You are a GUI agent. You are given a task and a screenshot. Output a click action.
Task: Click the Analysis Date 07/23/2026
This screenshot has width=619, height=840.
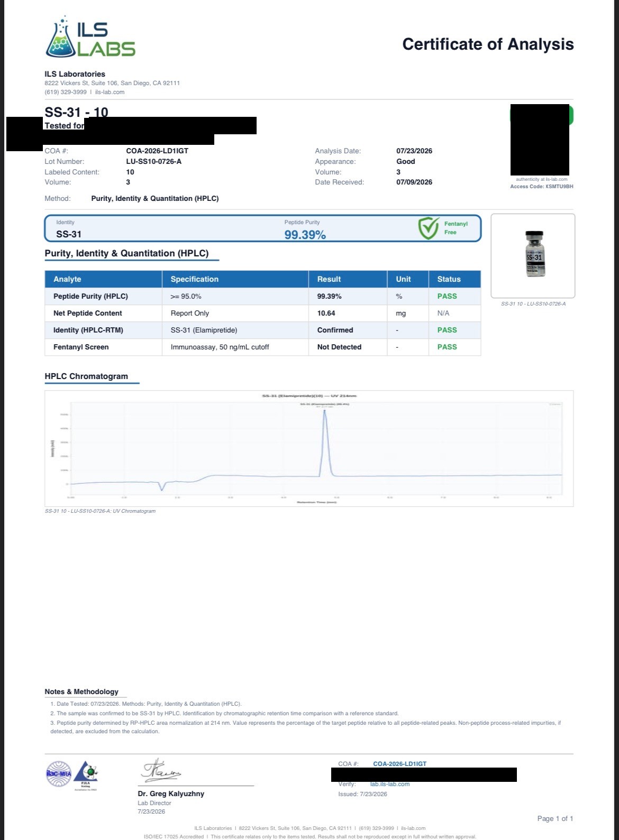tap(414, 151)
